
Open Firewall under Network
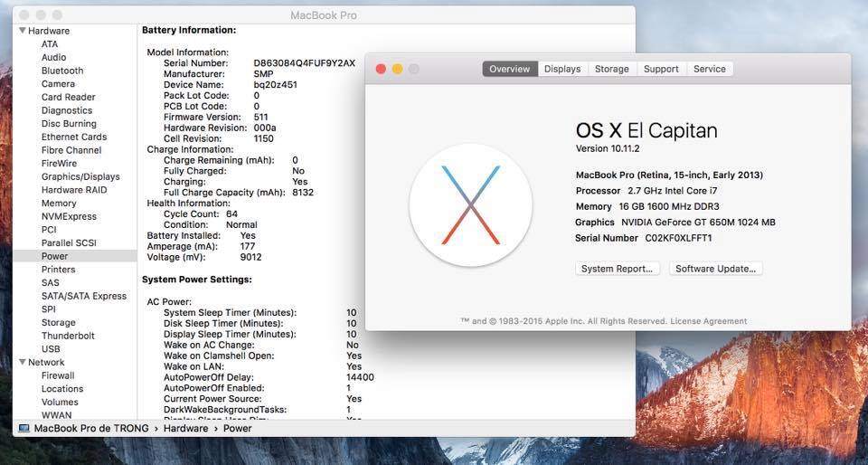58,375
